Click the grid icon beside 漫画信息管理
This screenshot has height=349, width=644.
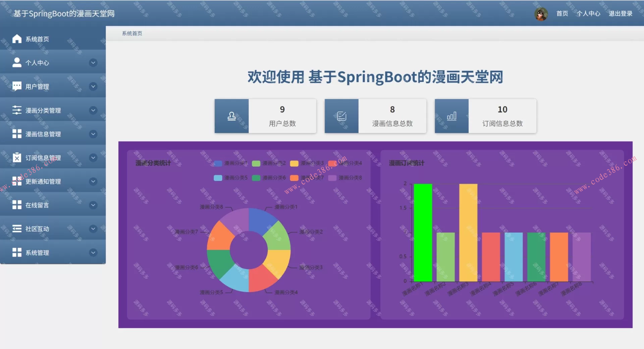point(17,134)
